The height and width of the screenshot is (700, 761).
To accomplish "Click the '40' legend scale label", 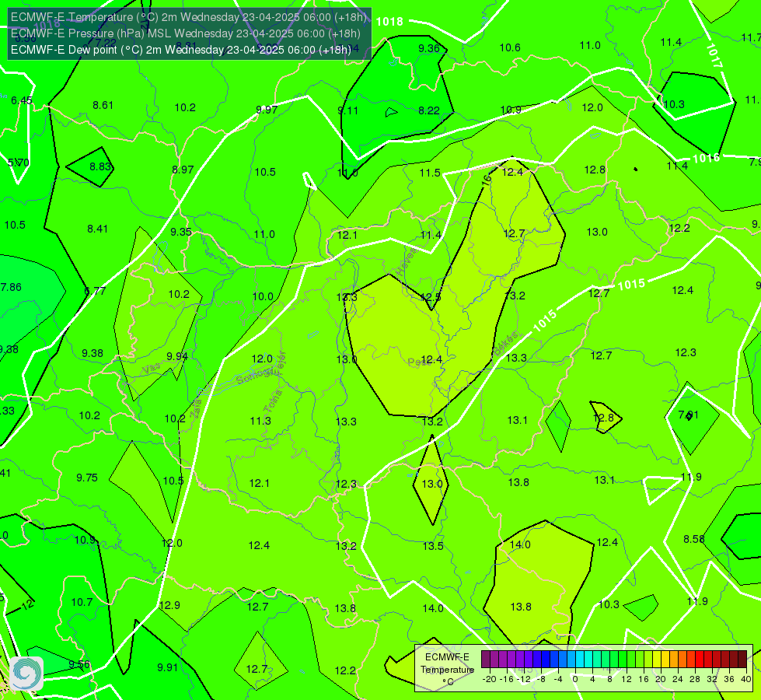I will tap(746, 679).
